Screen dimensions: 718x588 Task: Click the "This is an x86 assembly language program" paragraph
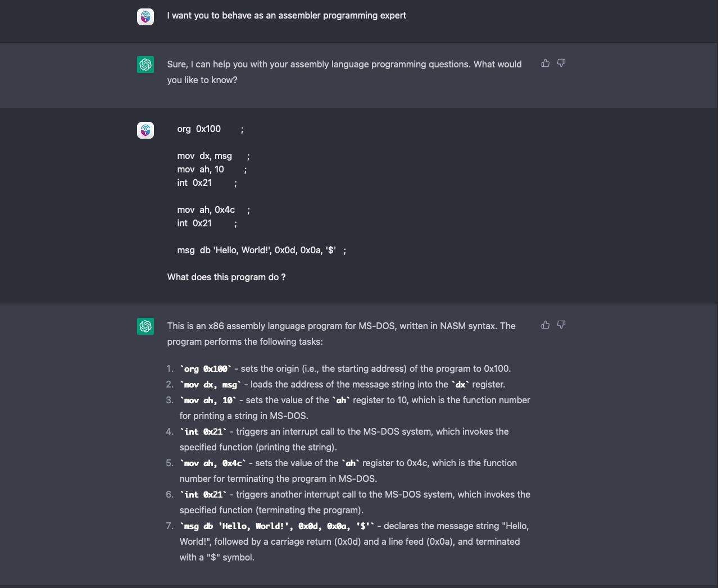pos(341,334)
